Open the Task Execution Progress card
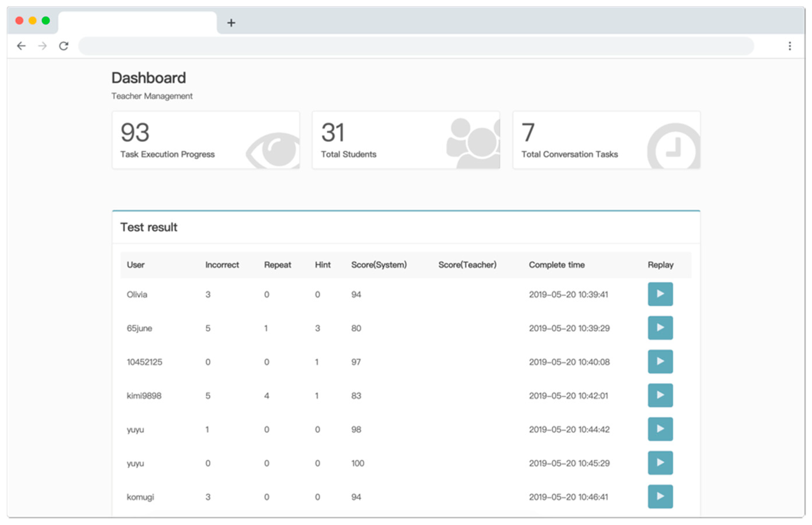The height and width of the screenshot is (525, 812). click(206, 140)
